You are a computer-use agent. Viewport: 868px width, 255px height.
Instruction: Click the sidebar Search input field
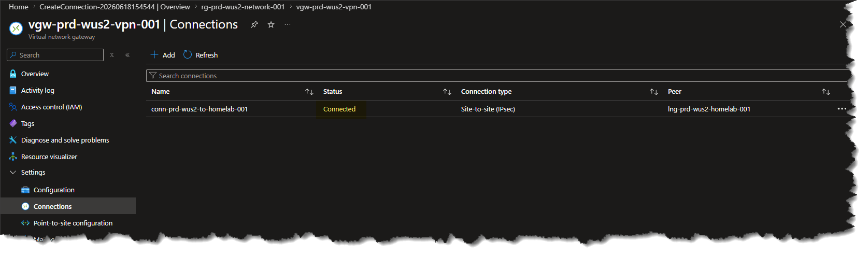pyautogui.click(x=55, y=55)
